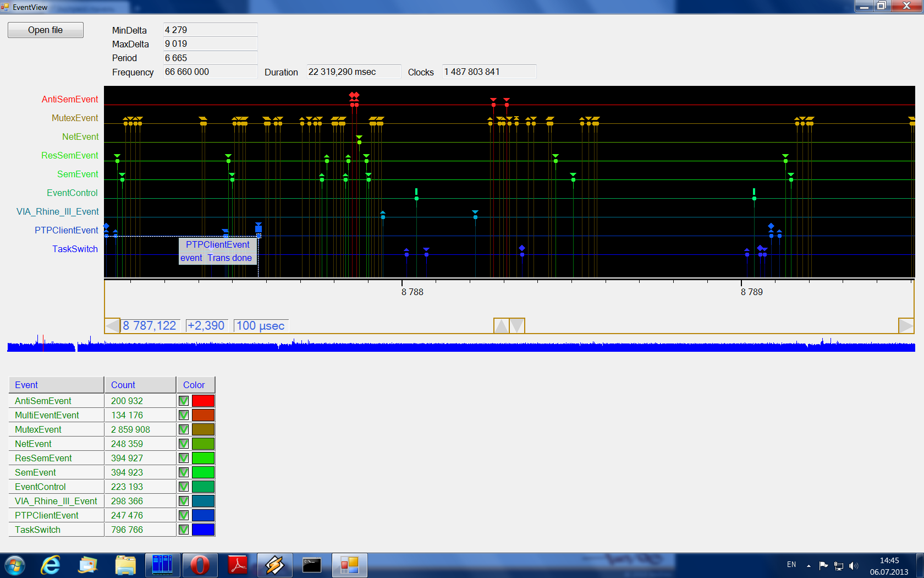This screenshot has height=578, width=924.
Task: Toggle the VIA_Rhine_III_Event checkbox
Action: coord(184,501)
